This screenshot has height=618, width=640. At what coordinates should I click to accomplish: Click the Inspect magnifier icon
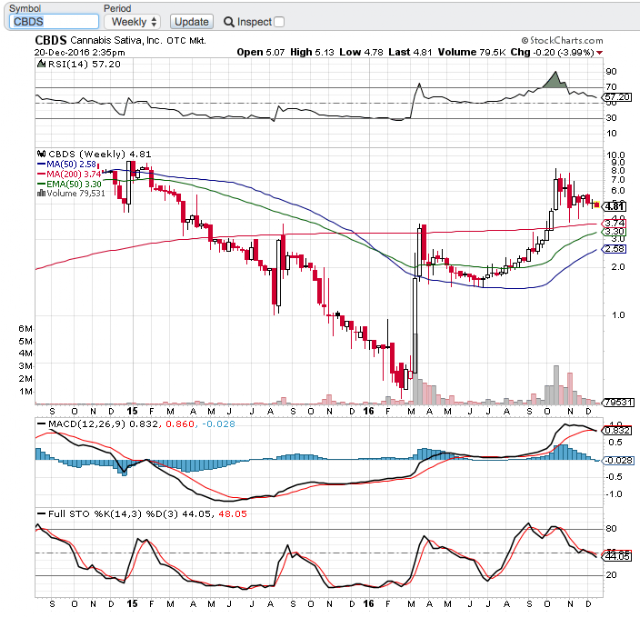tap(229, 22)
